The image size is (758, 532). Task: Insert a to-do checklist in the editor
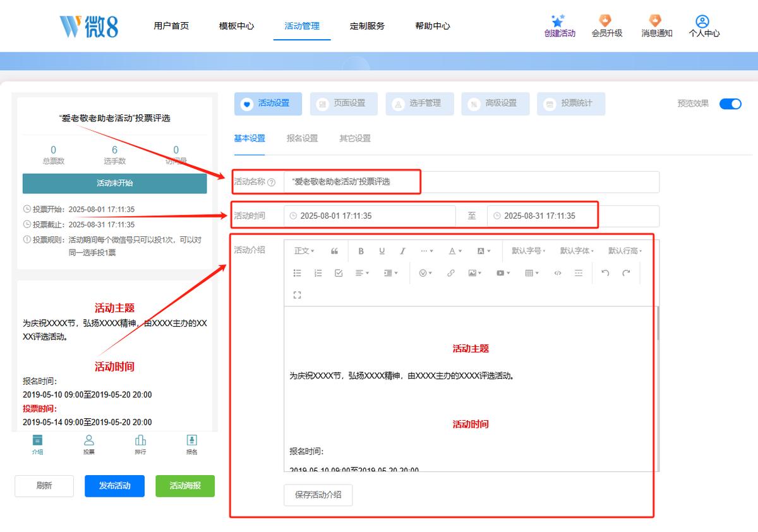click(339, 273)
